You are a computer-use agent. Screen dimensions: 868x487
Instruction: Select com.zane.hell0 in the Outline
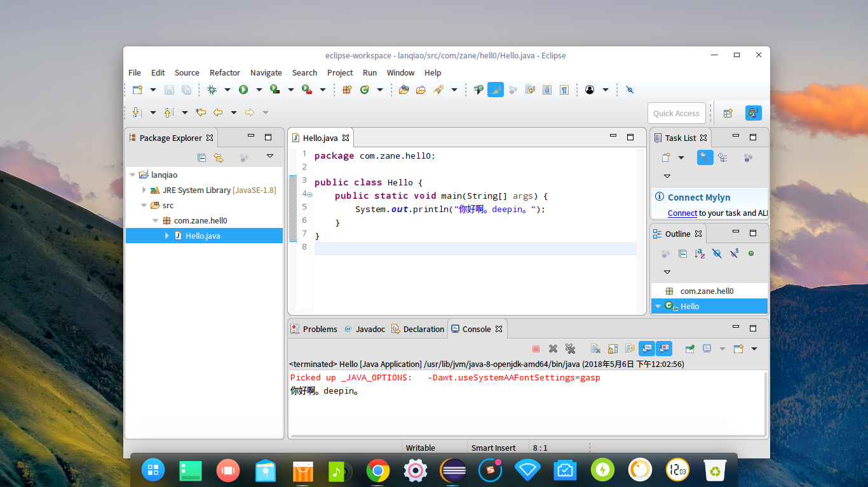[707, 291]
